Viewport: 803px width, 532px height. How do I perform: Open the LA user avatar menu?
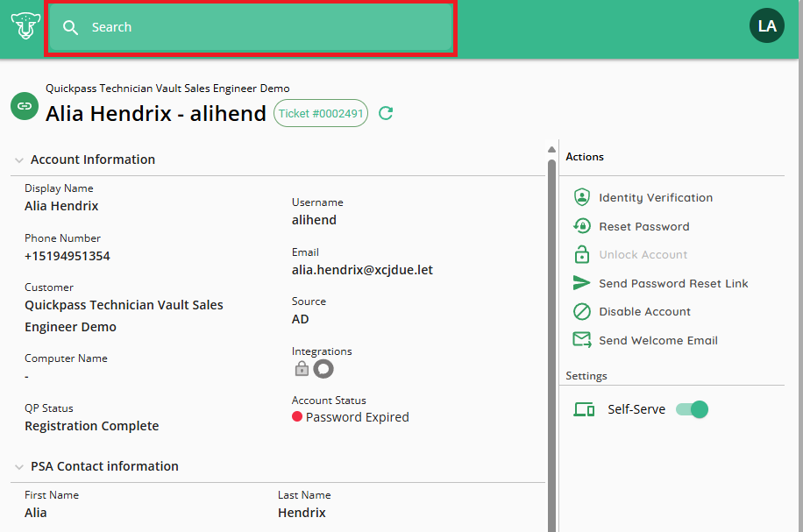click(x=767, y=25)
